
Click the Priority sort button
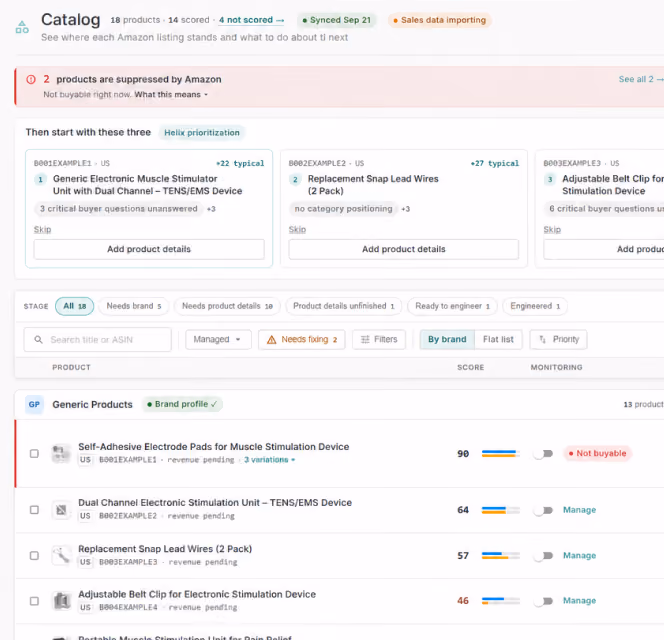558,339
